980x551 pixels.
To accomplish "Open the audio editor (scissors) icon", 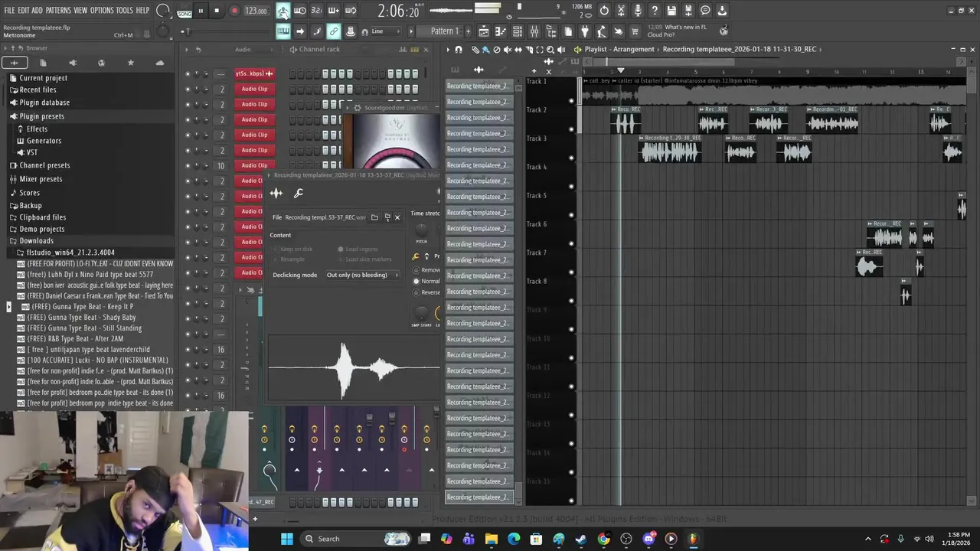I will point(621,11).
